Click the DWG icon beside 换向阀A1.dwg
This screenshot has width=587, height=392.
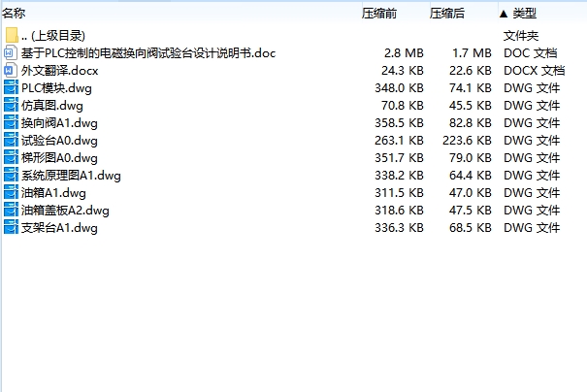[11, 123]
